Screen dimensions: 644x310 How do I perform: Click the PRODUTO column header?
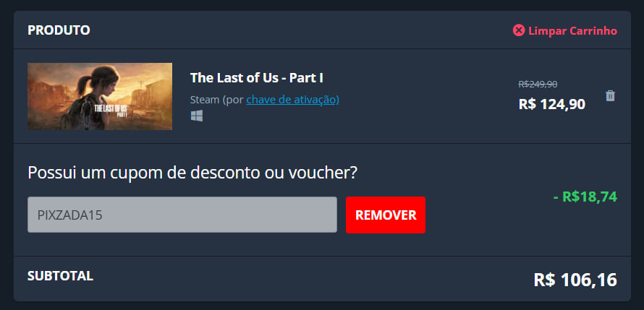59,30
